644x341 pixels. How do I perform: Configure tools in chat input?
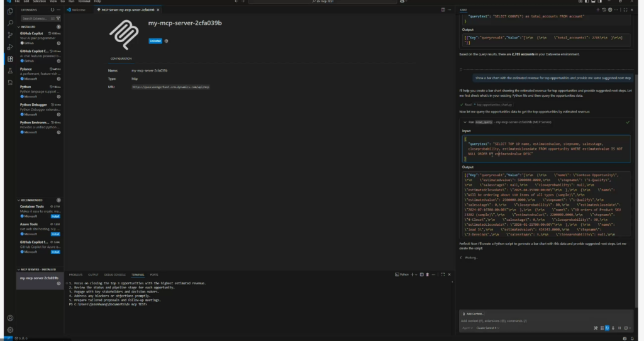596,328
